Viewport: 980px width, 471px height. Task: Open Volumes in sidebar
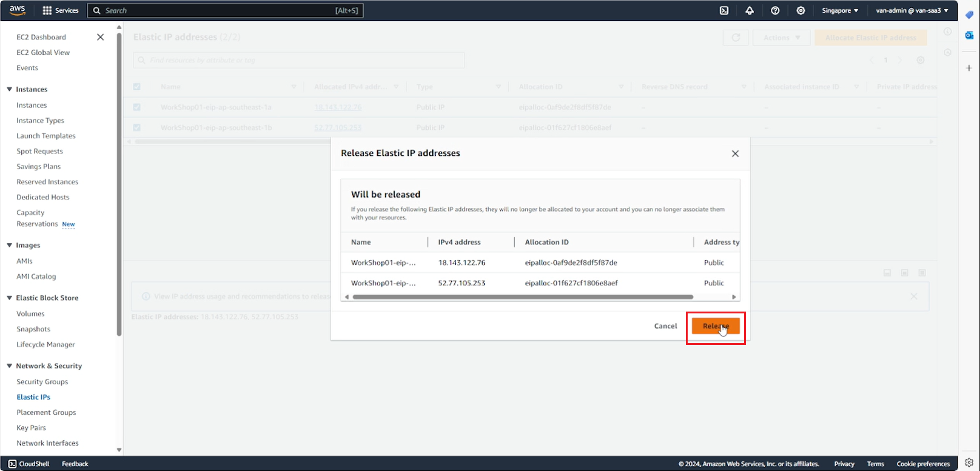click(x=30, y=314)
